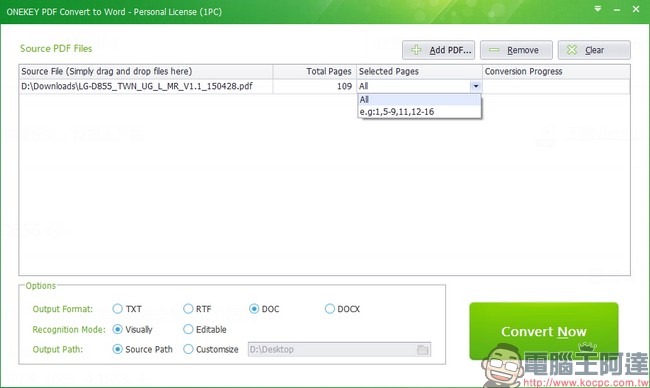Click the 109 total pages cell
This screenshot has width=650, height=388.
(x=315, y=86)
